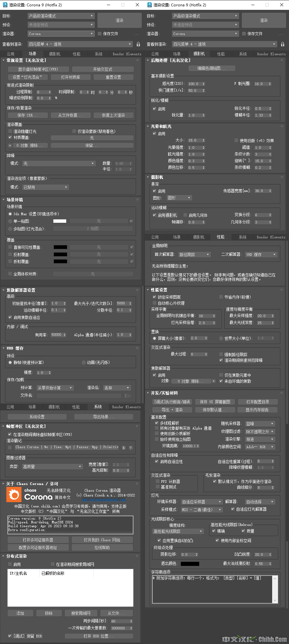
Task: Open the 首次解算器 路径跟踪 dropdown
Action: [194, 255]
